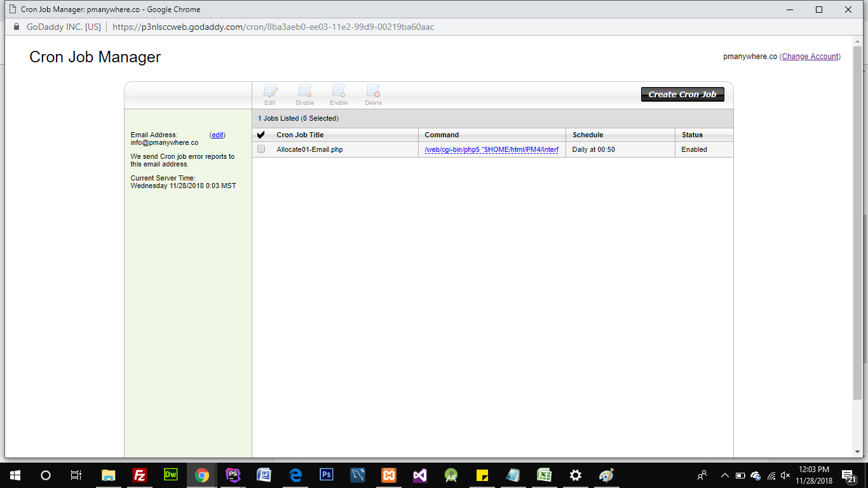Sort by Cron Job Title column header
The height and width of the screenshot is (488, 868).
pyautogui.click(x=300, y=135)
